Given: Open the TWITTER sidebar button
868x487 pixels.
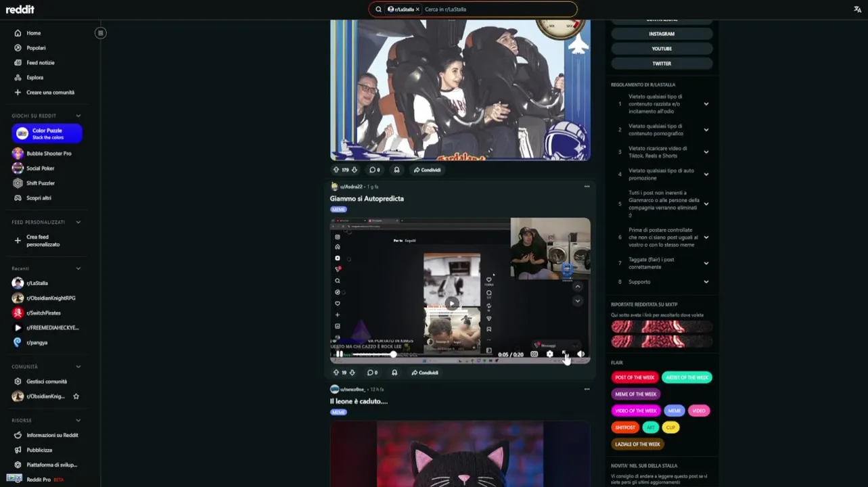Looking at the screenshot, I should 662,64.
